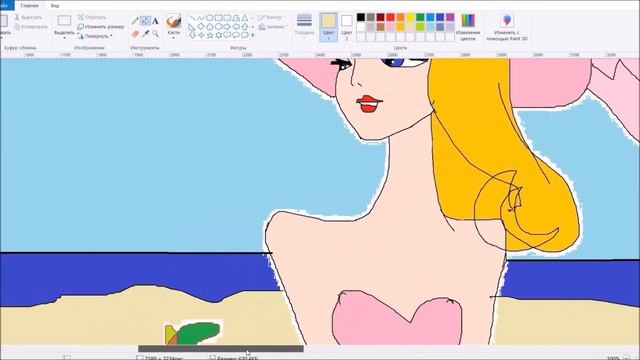
Task: Select the Pencil tool
Action: (x=135, y=21)
